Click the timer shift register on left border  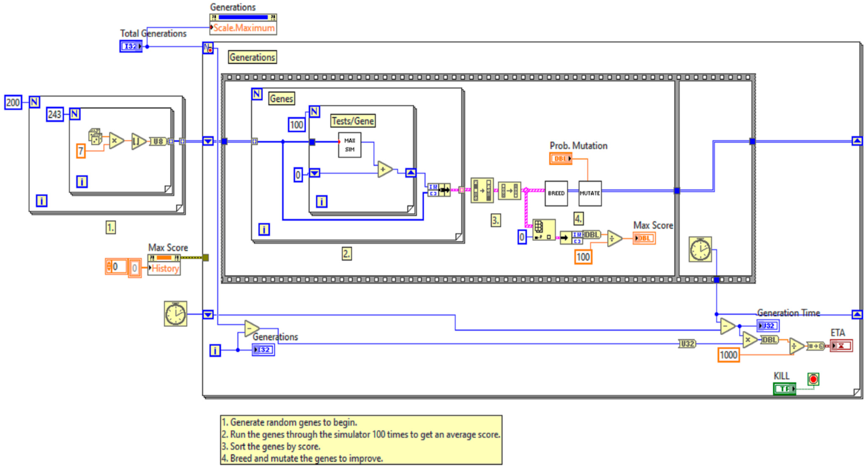[x=208, y=315]
